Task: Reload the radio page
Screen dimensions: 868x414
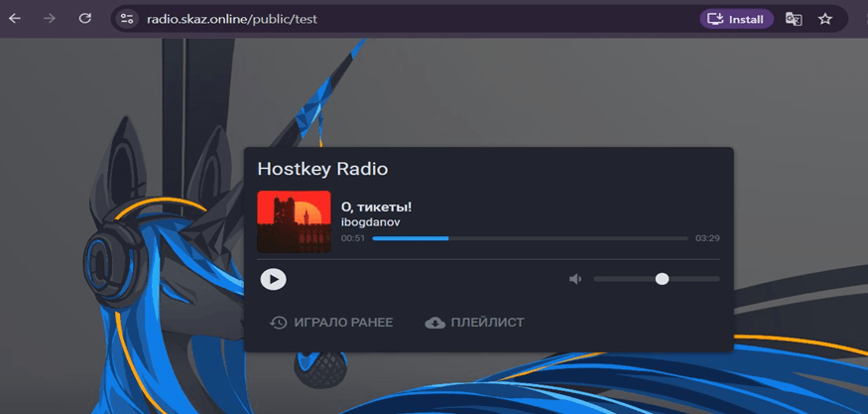Action: [85, 19]
